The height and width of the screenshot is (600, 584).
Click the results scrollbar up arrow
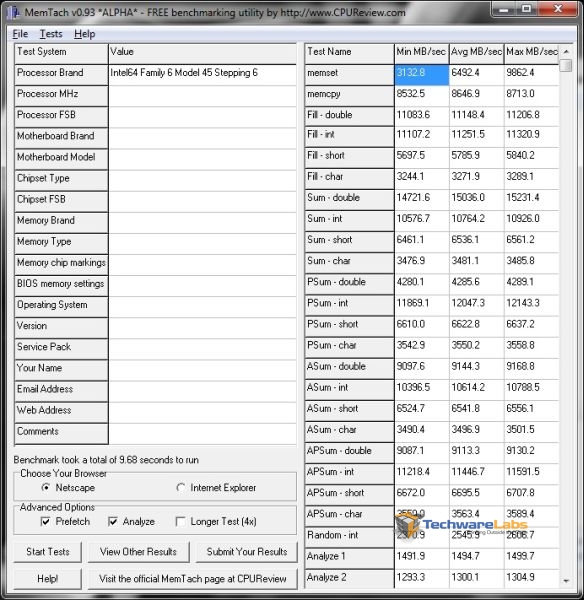pyautogui.click(x=566, y=51)
